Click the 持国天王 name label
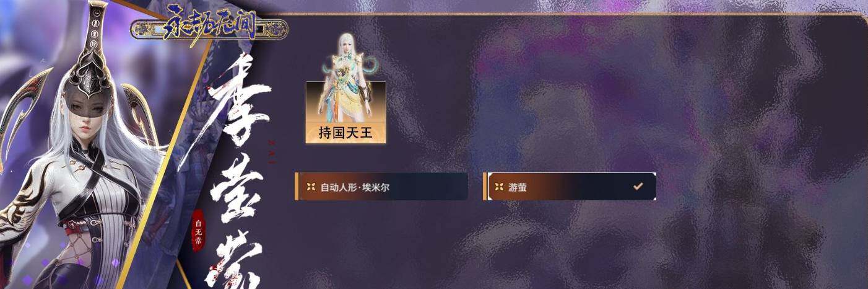 (x=345, y=133)
